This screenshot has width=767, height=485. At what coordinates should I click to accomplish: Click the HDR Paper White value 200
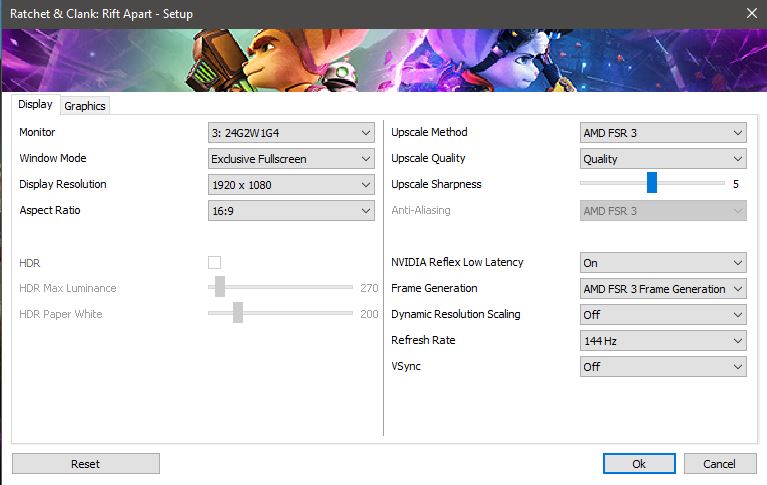click(369, 314)
